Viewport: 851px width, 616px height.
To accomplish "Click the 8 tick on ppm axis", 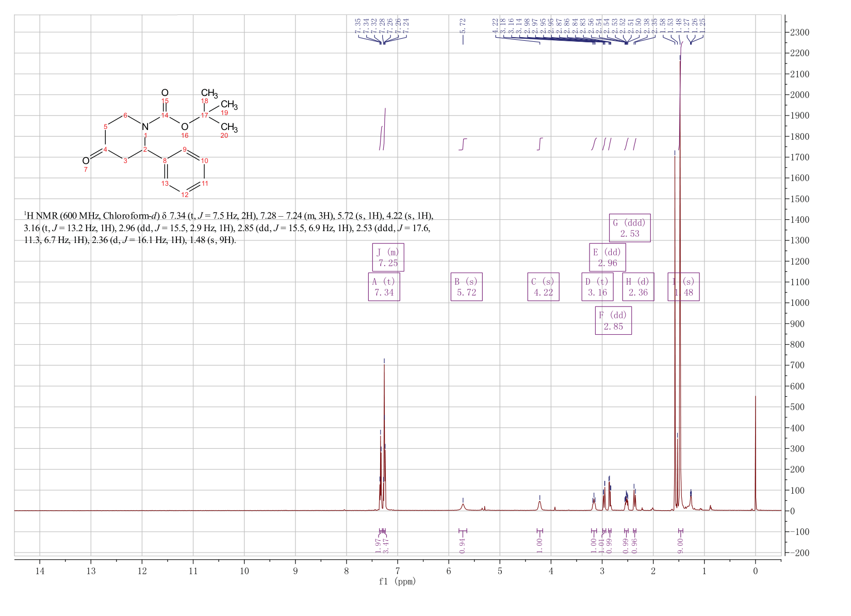I will (346, 571).
